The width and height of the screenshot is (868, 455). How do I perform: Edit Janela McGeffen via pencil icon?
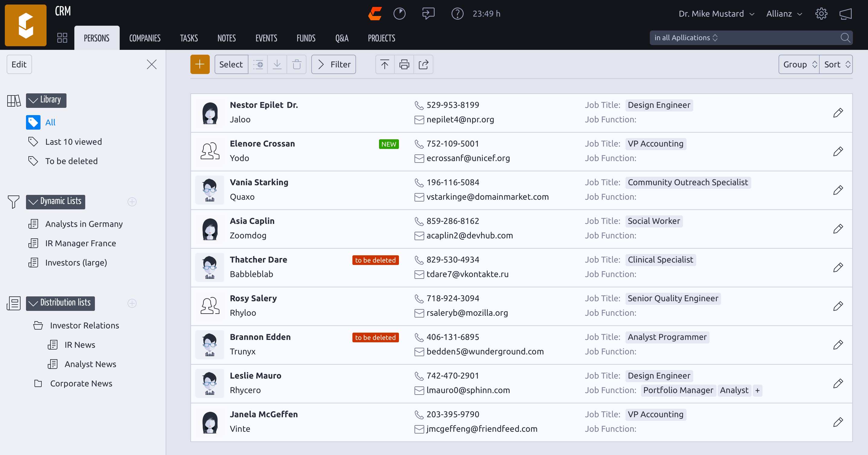tap(838, 422)
